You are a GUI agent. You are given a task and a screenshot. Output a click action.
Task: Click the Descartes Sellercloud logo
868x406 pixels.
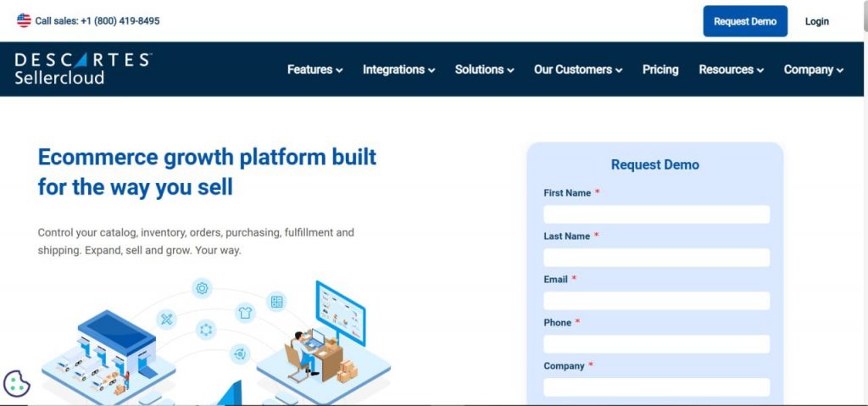82,69
